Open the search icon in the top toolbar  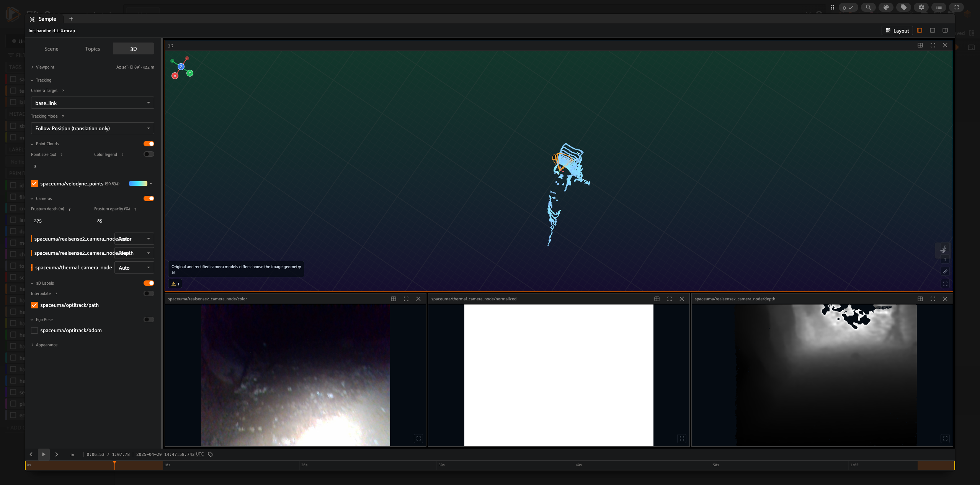(x=868, y=7)
